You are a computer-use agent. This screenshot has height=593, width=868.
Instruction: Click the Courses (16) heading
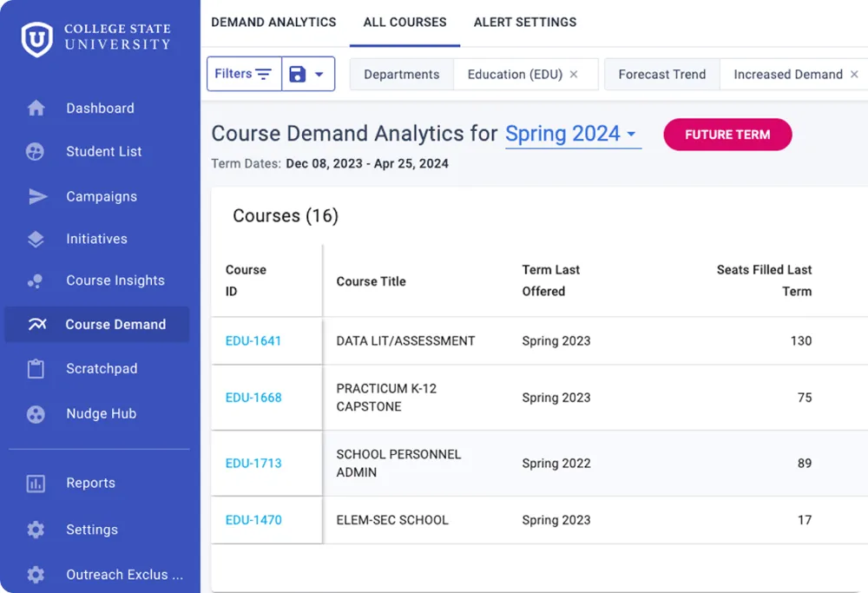click(x=286, y=216)
